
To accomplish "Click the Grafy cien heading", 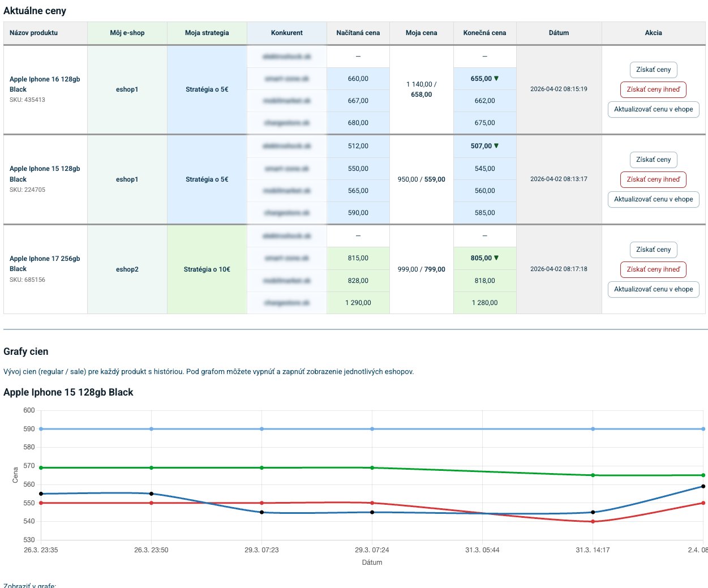I will click(x=26, y=351).
